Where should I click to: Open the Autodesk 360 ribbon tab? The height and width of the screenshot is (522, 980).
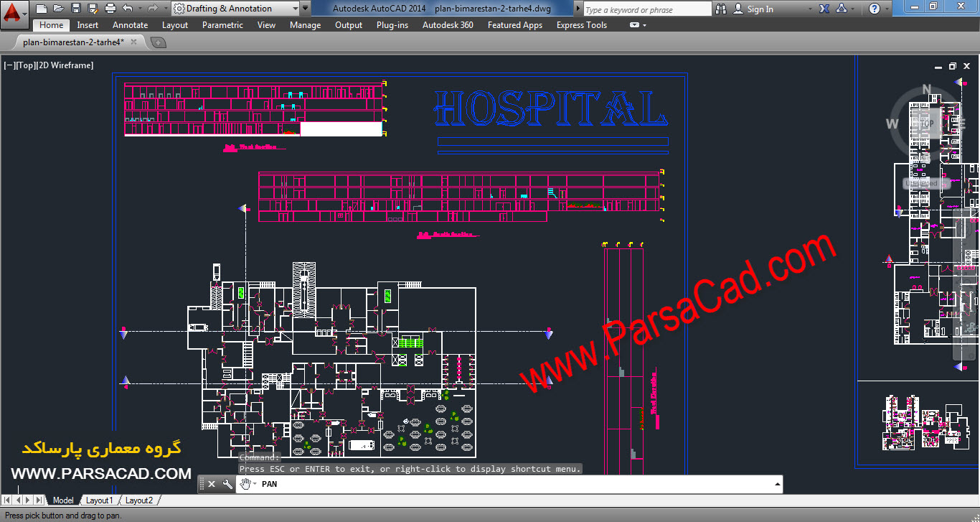point(448,25)
